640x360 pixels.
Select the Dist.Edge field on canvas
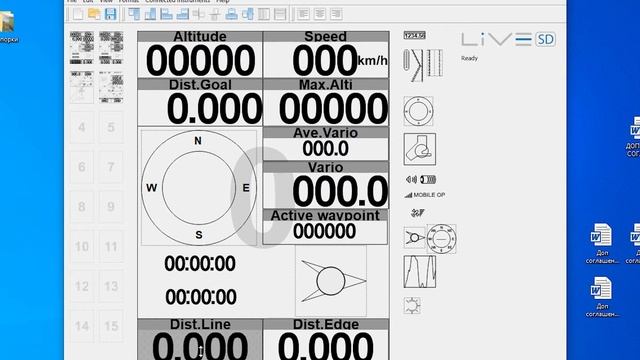(x=326, y=339)
